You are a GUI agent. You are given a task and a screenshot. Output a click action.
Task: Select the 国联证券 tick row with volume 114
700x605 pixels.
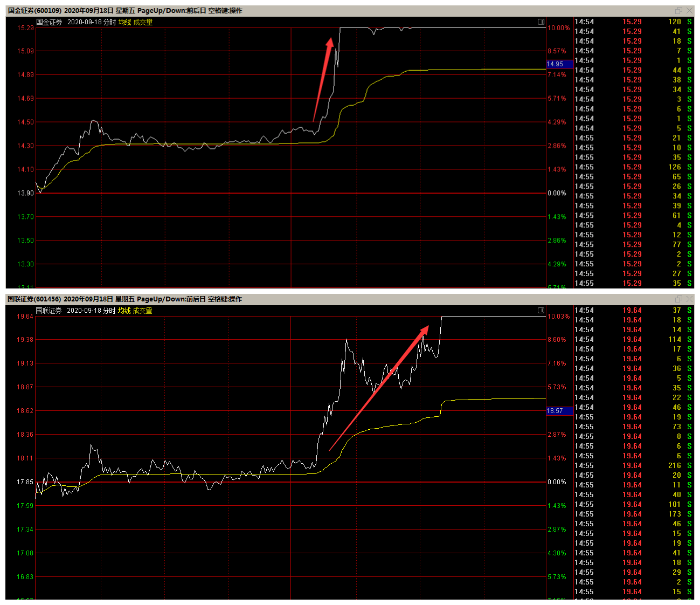pos(634,339)
